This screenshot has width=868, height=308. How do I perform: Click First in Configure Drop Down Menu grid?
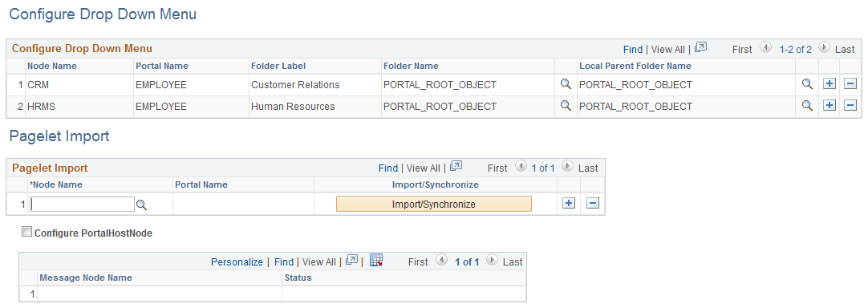[742, 49]
